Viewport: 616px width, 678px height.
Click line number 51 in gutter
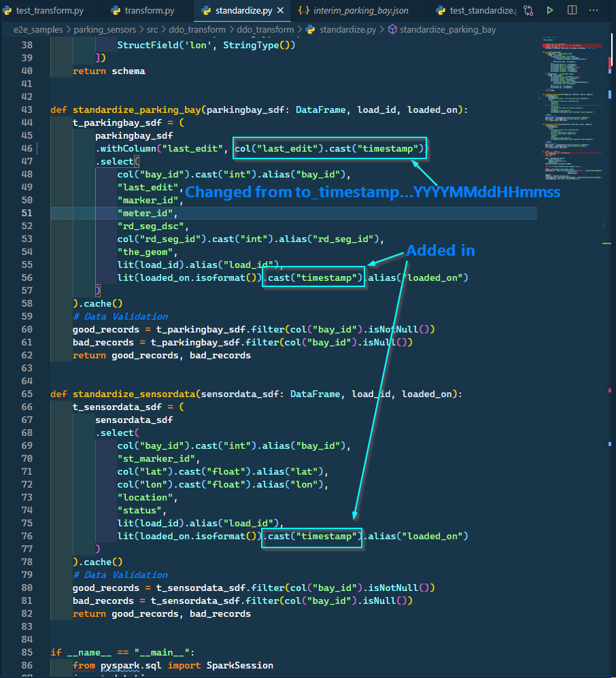click(x=27, y=213)
